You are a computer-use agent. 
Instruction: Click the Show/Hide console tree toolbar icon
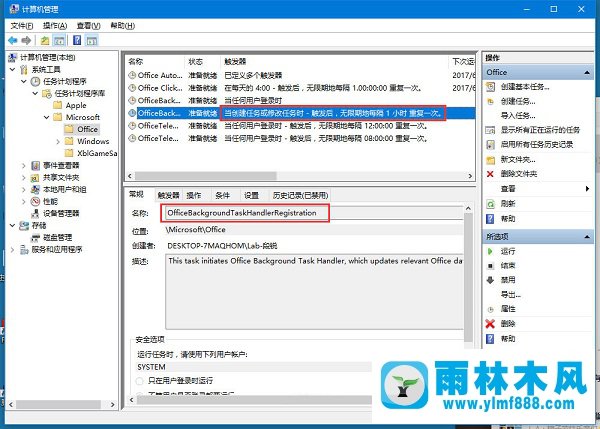pos(59,40)
